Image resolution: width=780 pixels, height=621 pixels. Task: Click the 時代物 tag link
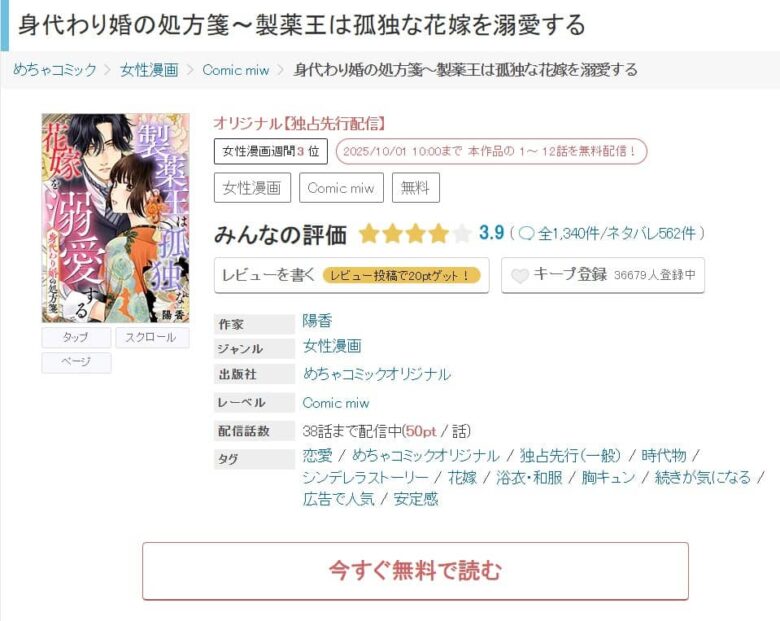click(x=664, y=455)
